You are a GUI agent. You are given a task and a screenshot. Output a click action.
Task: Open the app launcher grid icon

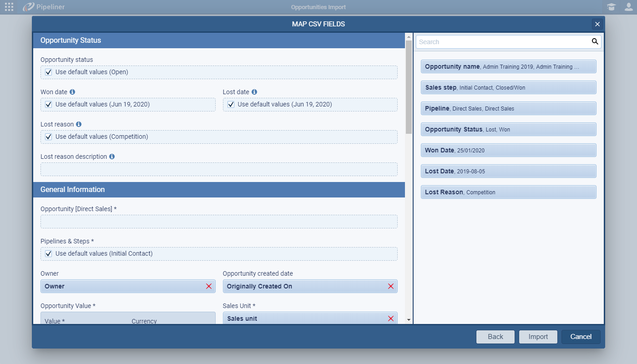(9, 7)
